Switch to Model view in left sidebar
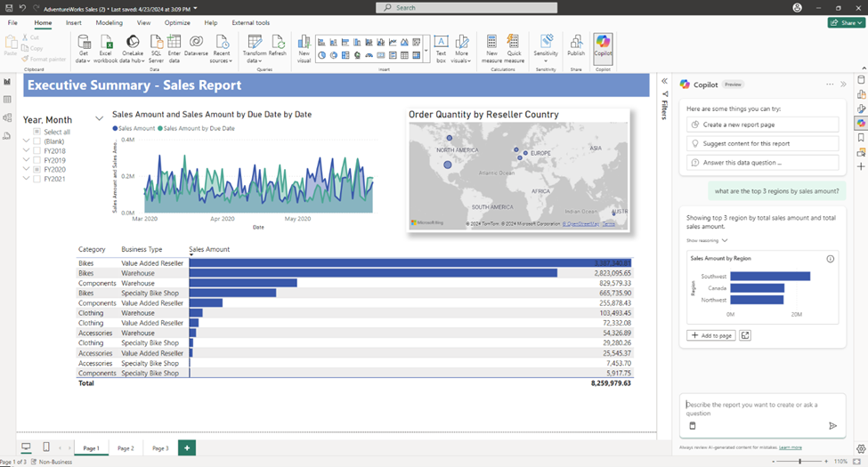Image resolution: width=868 pixels, height=467 pixels. [x=7, y=117]
